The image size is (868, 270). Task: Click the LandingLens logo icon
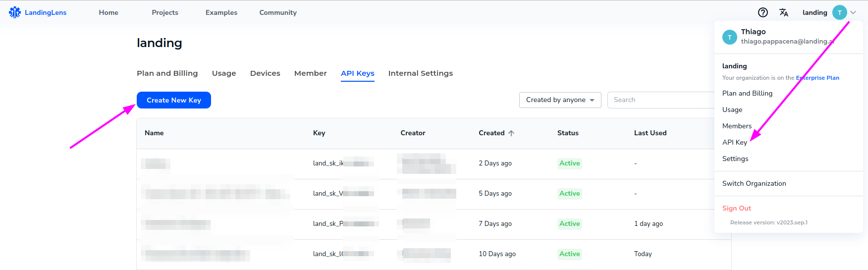(15, 12)
